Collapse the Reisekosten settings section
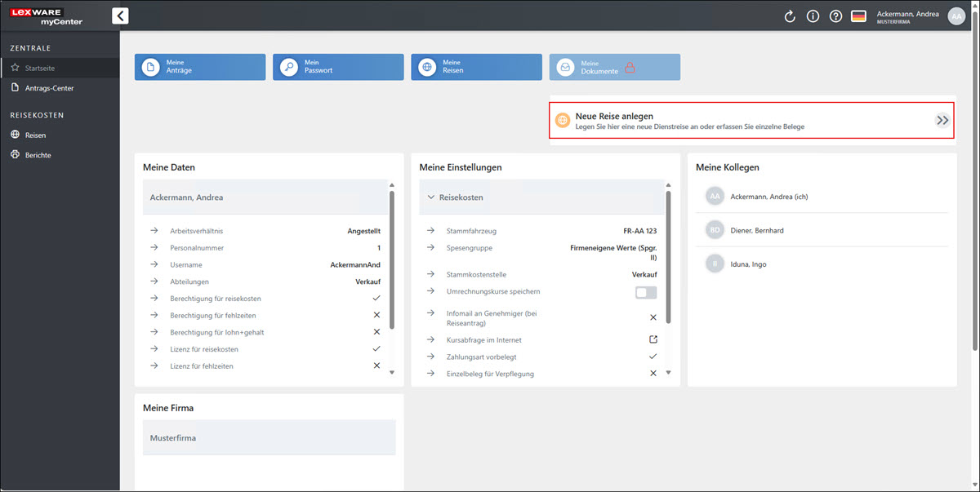The image size is (980, 492). click(x=431, y=197)
